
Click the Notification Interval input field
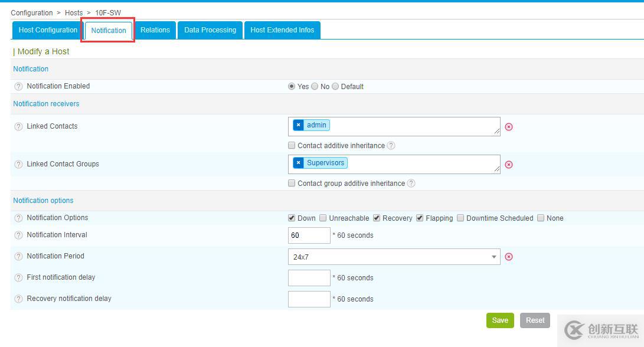click(x=309, y=235)
